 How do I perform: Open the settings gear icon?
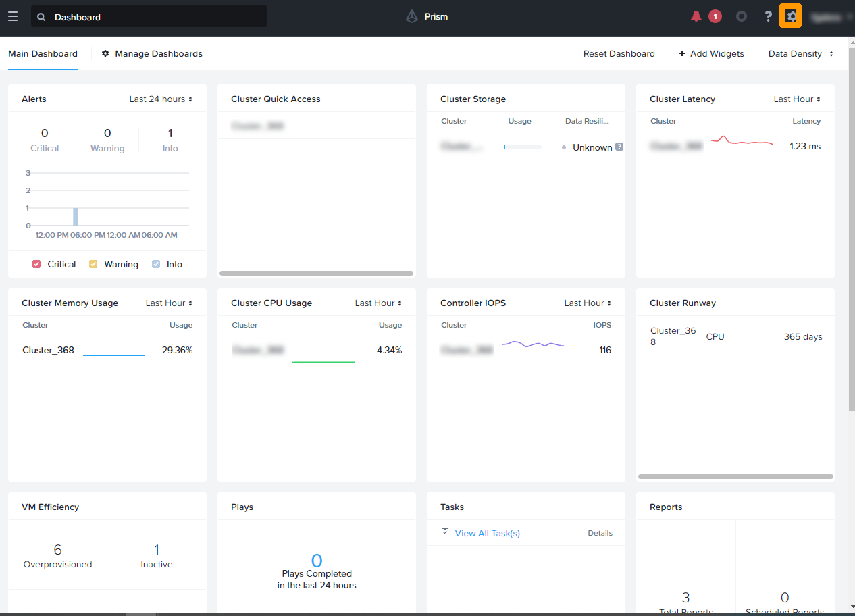coord(790,16)
